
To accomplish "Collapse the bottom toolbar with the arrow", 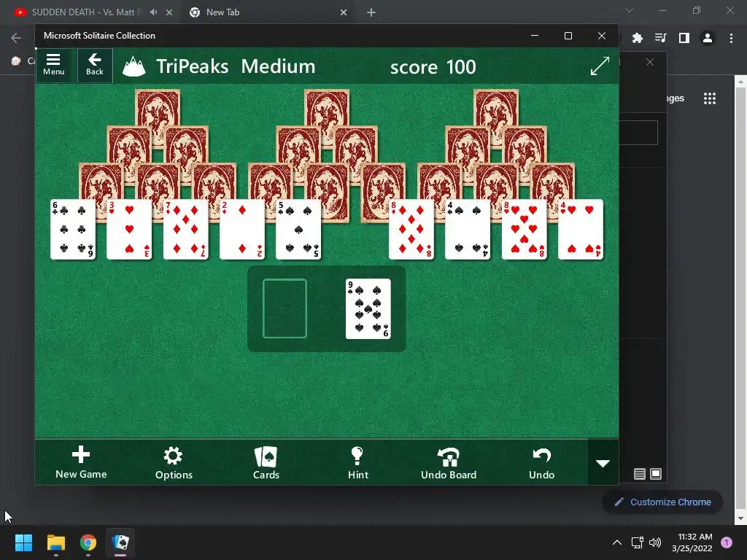I will [603, 463].
